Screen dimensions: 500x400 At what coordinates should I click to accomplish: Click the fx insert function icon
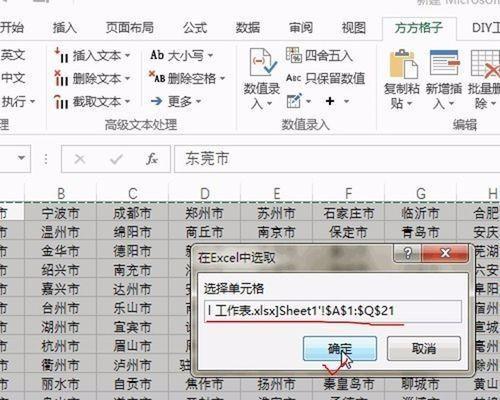[152, 159]
